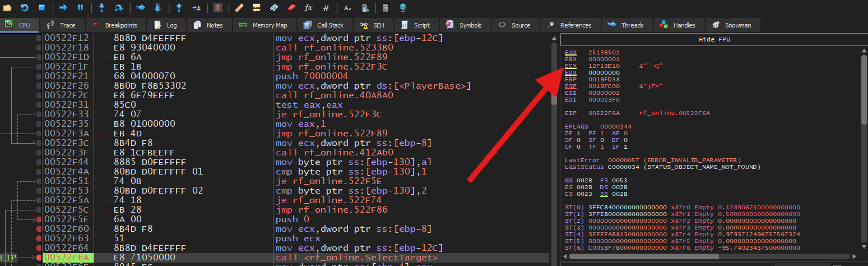
Task: Toggle breakpoint bullet at address 00522F60
Action: point(39,228)
